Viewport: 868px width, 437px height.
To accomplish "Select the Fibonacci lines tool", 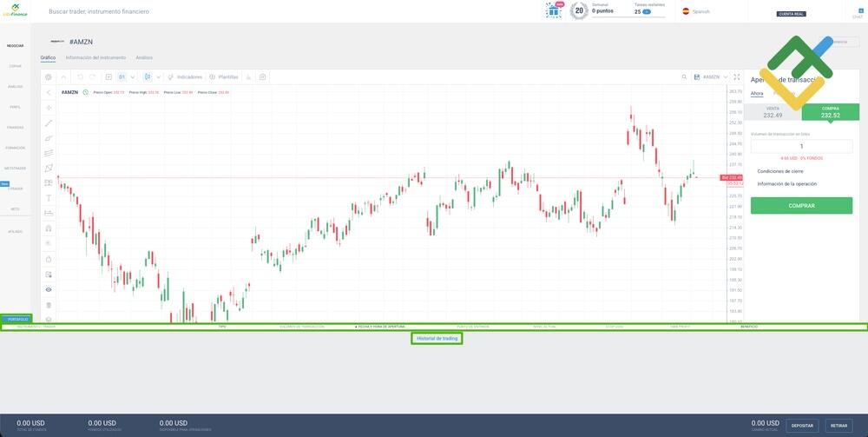I will 49,153.
